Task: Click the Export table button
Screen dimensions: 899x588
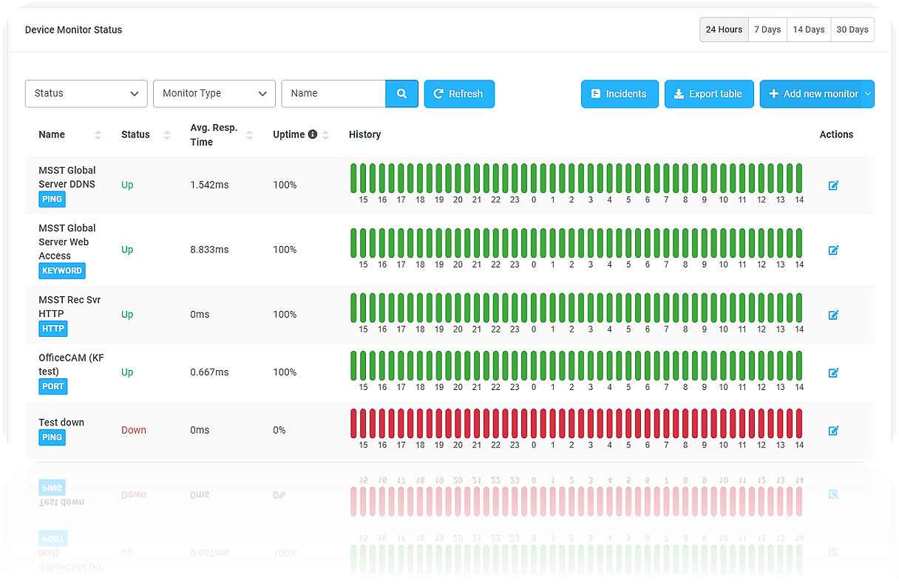Action: [708, 94]
